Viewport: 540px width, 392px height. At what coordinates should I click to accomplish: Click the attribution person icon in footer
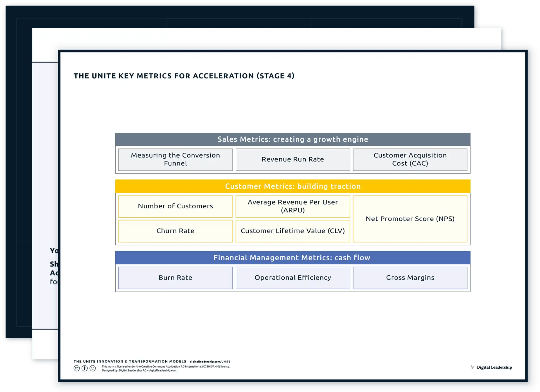[85, 368]
